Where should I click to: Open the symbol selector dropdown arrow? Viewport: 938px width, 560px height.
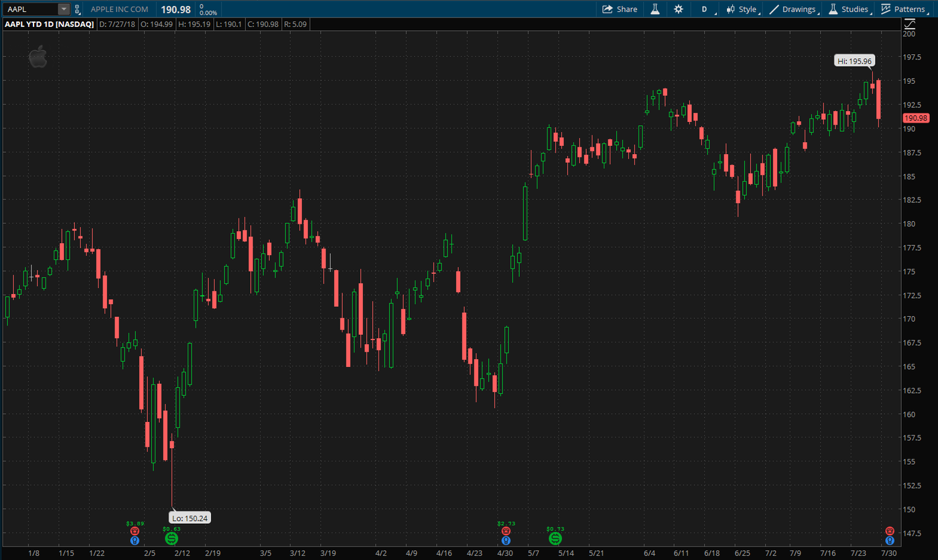tap(64, 9)
